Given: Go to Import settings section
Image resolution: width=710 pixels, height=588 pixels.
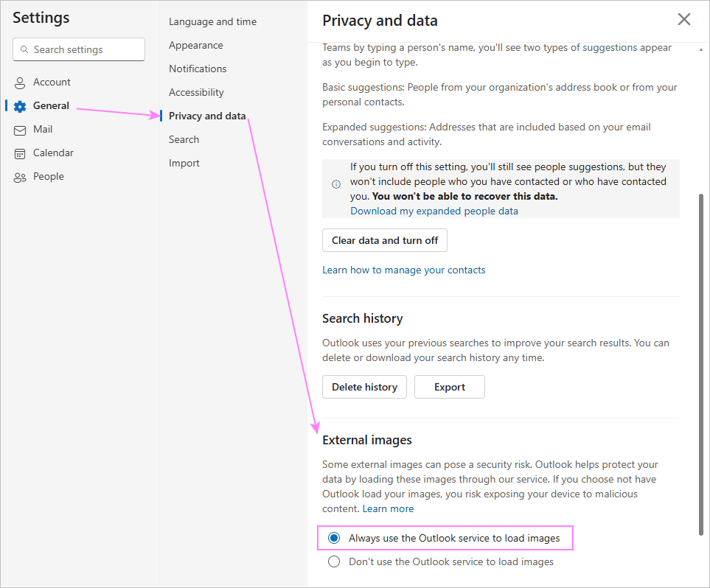Looking at the screenshot, I should pos(184,163).
